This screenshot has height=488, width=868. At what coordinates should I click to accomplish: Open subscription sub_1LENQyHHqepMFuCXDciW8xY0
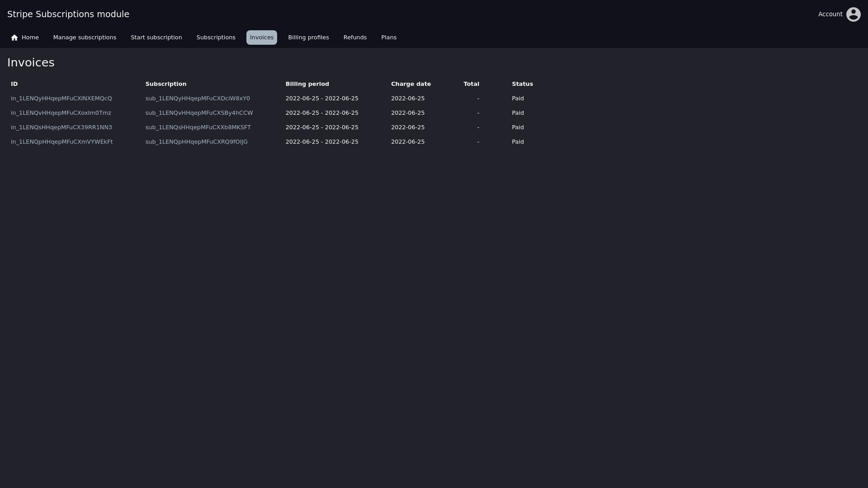198,99
